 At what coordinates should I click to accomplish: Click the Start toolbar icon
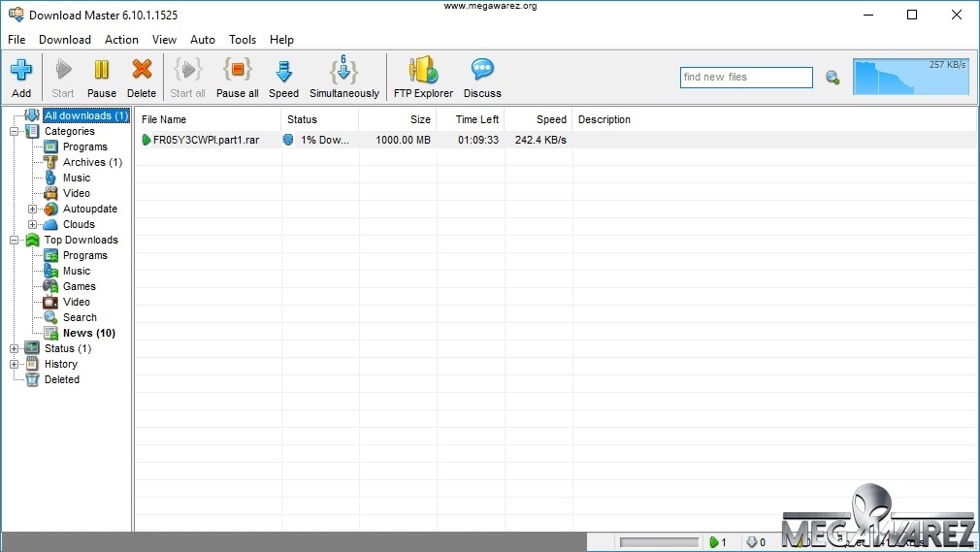point(62,70)
